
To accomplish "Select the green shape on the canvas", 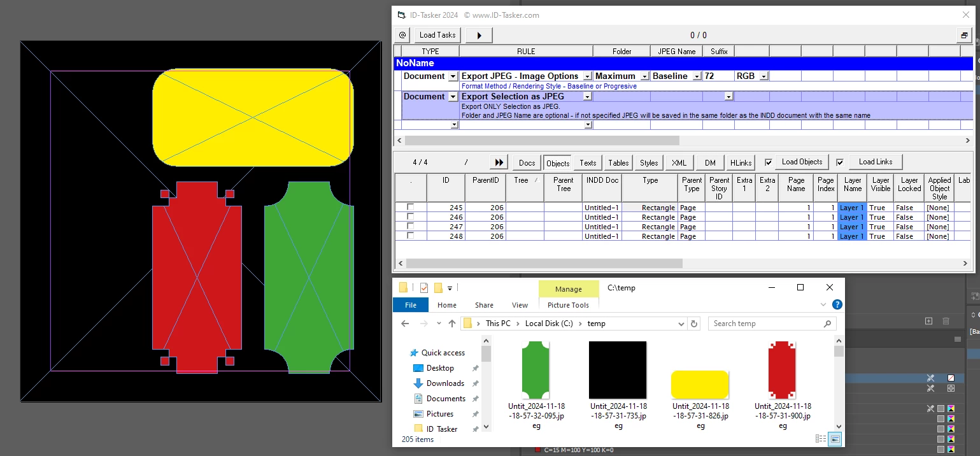I will 309,277.
